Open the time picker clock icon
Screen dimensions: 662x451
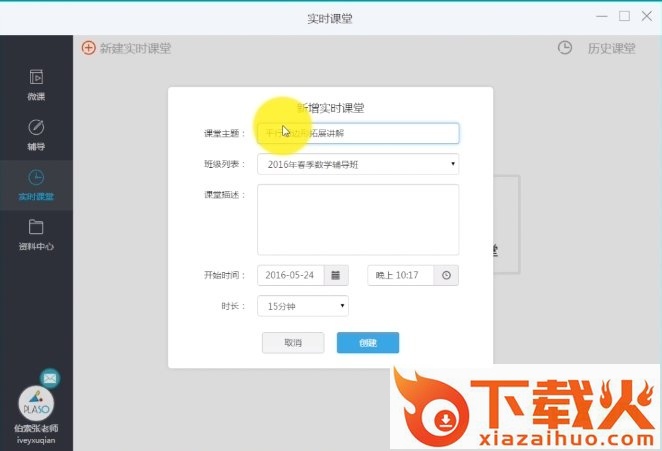[x=446, y=275]
